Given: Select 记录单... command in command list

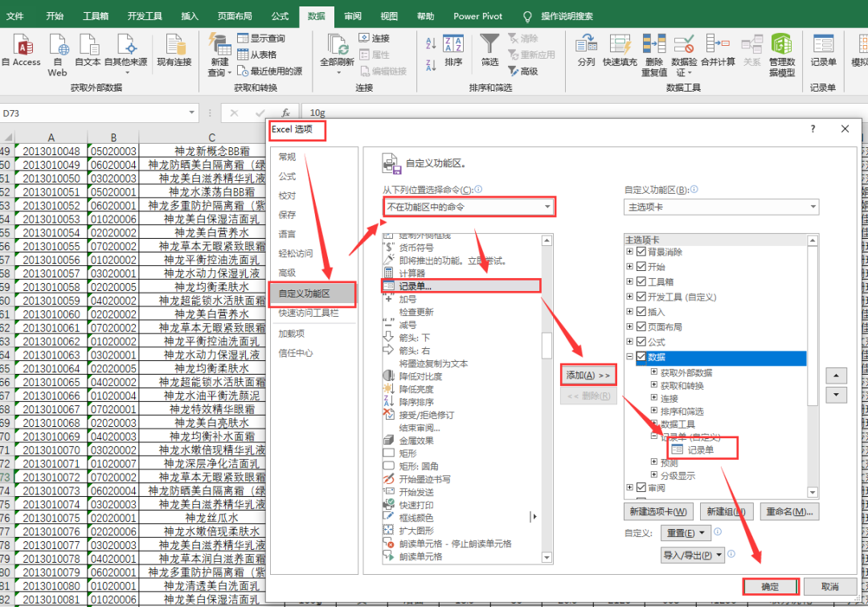Looking at the screenshot, I should (x=461, y=285).
